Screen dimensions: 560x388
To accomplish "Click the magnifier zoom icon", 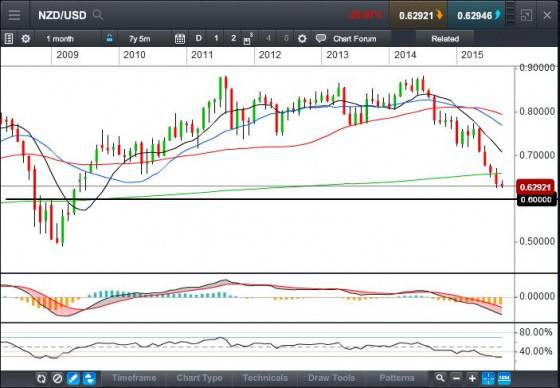I will 440,378.
